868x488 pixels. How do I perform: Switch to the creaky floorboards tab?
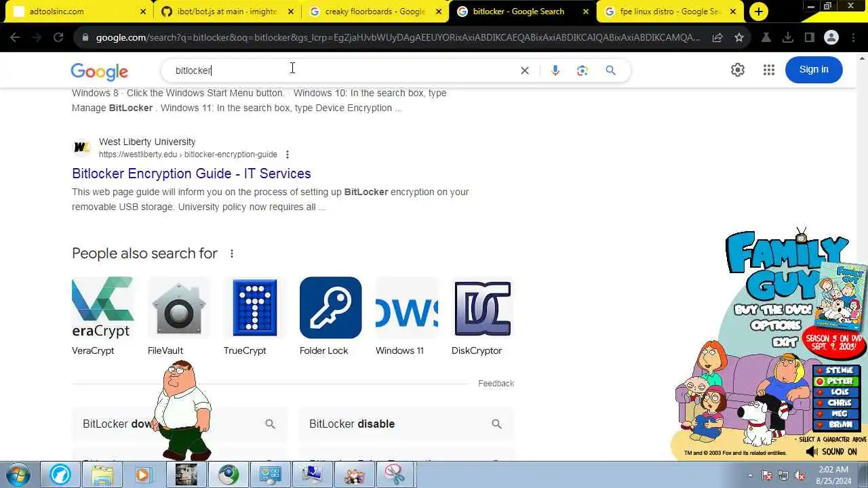pos(375,12)
